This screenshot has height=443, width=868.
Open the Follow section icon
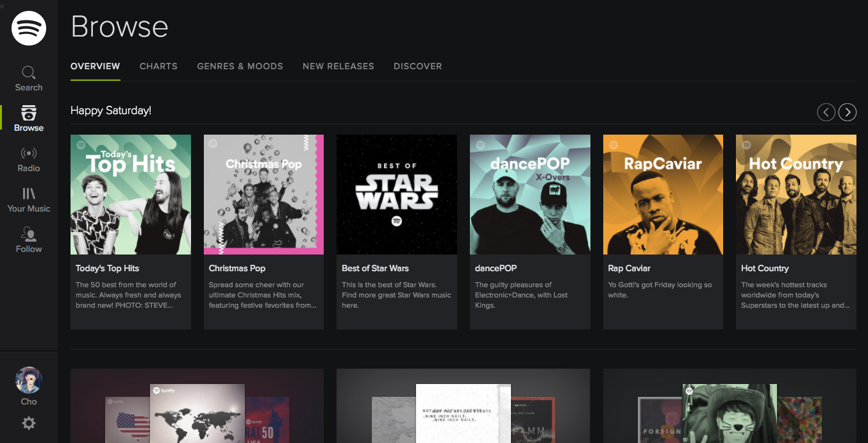[x=29, y=233]
